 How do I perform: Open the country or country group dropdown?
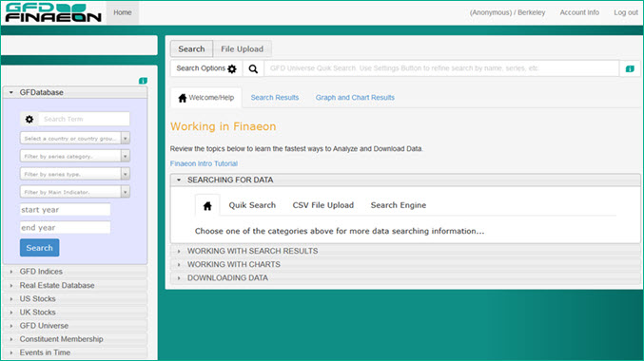point(75,139)
